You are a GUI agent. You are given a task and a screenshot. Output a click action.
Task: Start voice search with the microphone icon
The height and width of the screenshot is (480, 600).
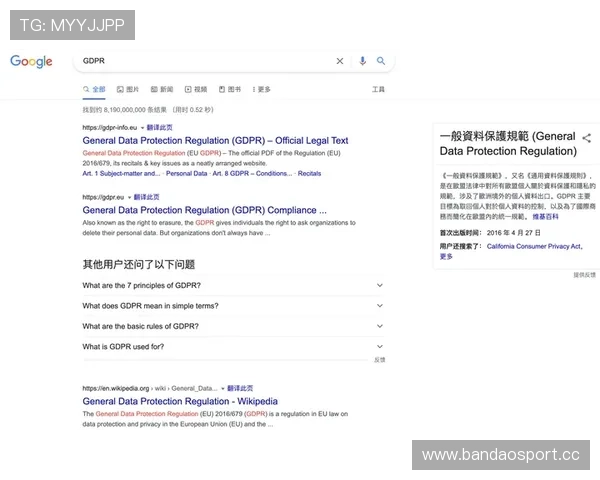point(362,60)
